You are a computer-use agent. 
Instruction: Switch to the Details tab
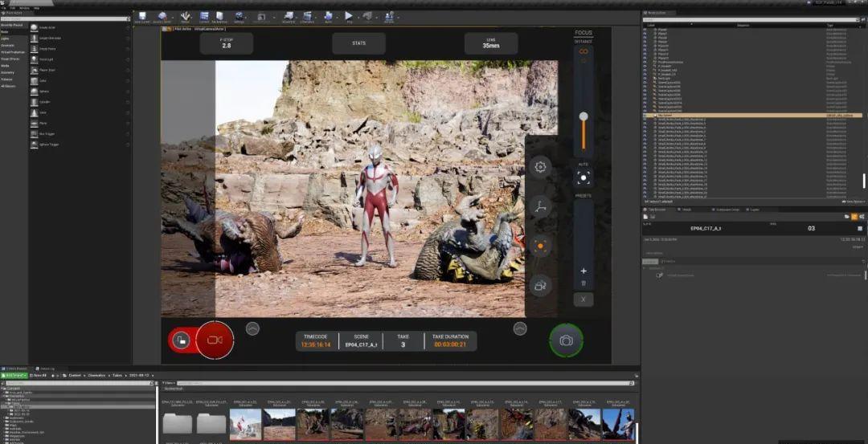[686, 210]
